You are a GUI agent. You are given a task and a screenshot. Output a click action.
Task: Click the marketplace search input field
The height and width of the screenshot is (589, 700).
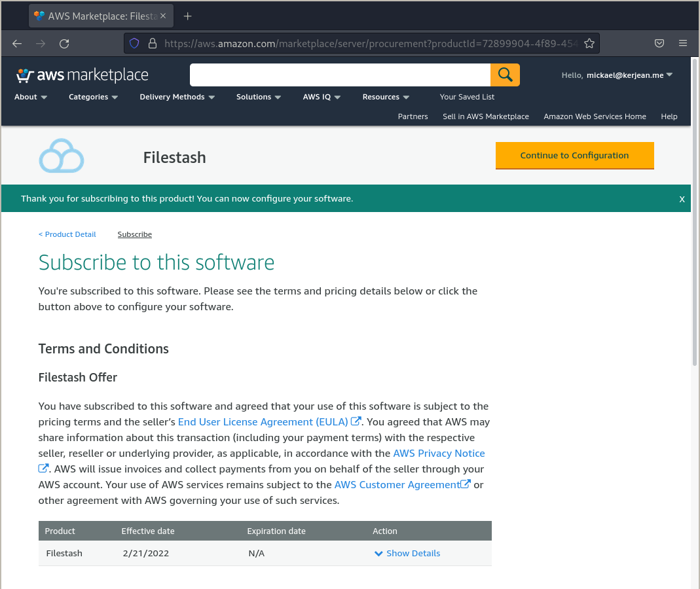[x=340, y=75]
